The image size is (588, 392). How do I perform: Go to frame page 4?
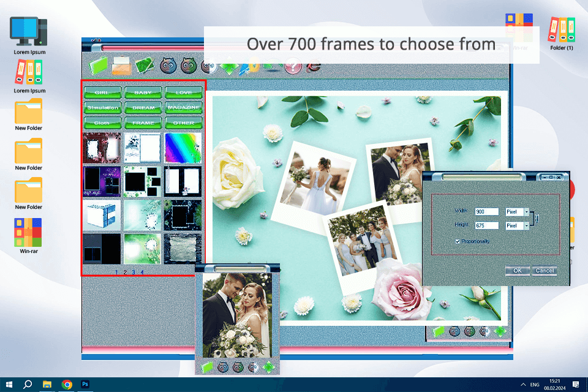point(142,273)
